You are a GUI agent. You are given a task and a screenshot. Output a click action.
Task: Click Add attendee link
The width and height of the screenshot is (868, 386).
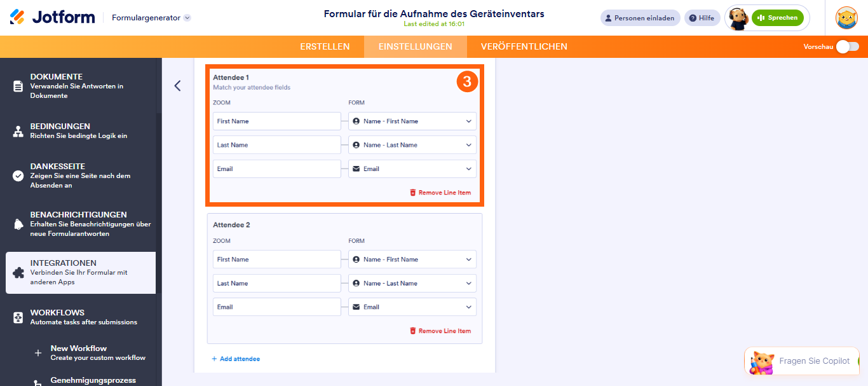pos(236,359)
